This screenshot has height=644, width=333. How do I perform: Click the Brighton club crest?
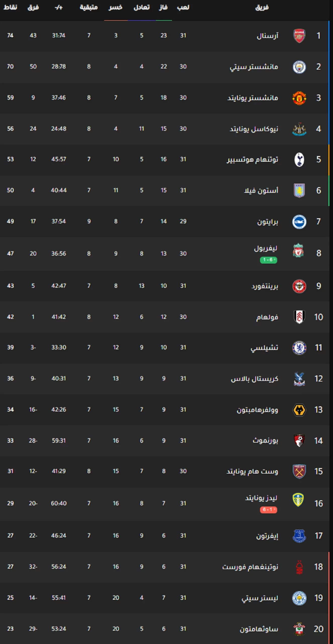(299, 222)
